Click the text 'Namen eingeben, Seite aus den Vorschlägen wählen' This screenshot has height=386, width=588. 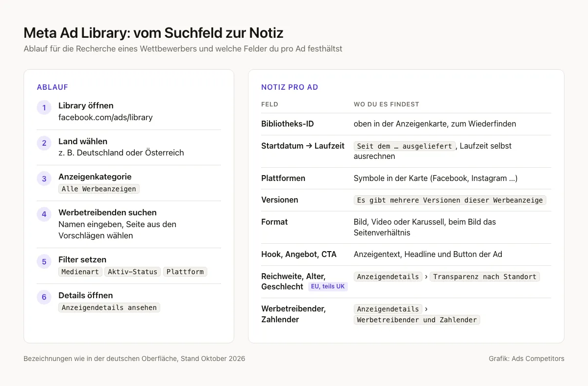pyautogui.click(x=117, y=230)
